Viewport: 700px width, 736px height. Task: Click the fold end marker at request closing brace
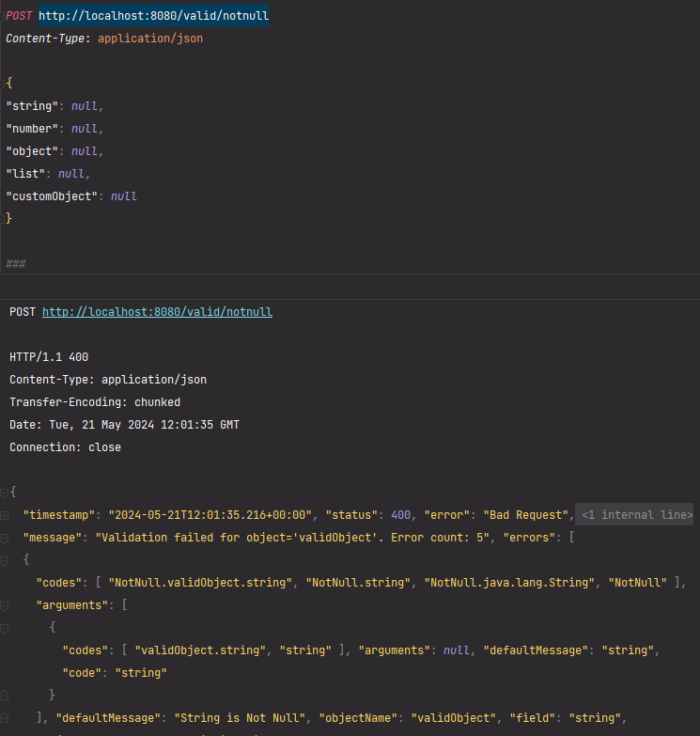tap(2, 219)
